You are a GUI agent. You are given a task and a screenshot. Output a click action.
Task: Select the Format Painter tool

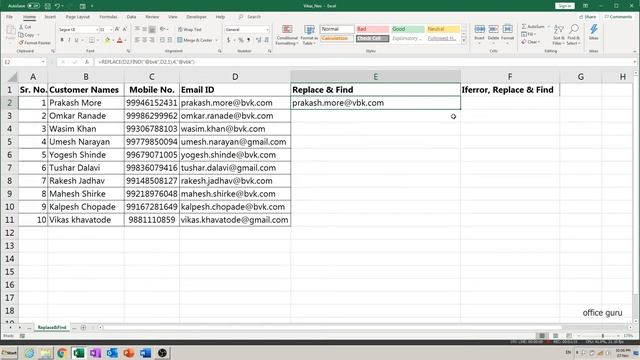click(35, 42)
